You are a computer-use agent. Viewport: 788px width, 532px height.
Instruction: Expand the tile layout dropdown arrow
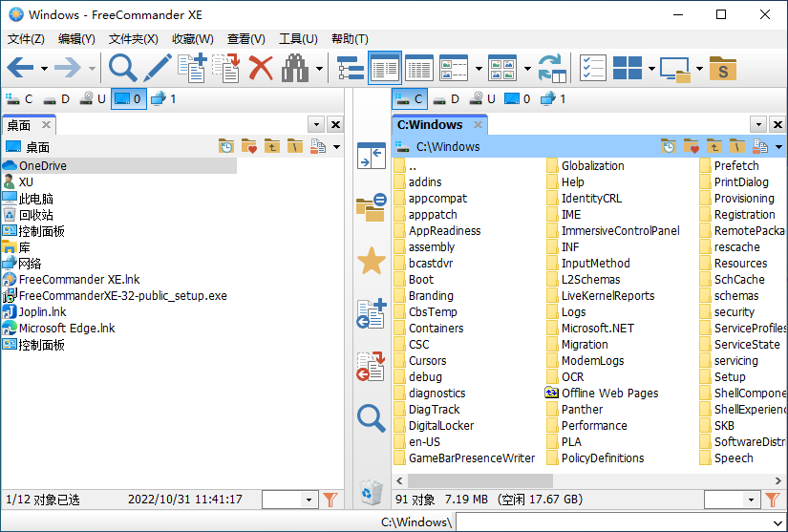651,68
